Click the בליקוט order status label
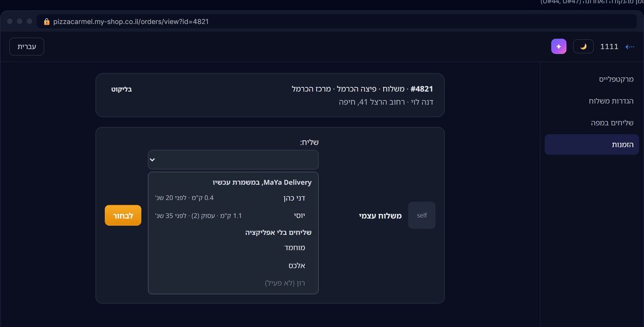The height and width of the screenshot is (327, 644). 122,89
